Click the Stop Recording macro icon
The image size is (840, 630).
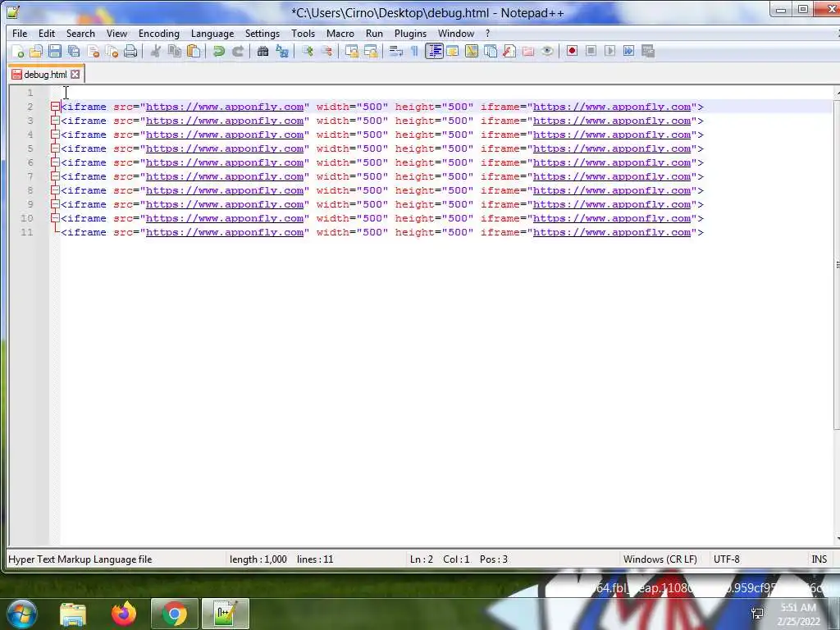(591, 52)
